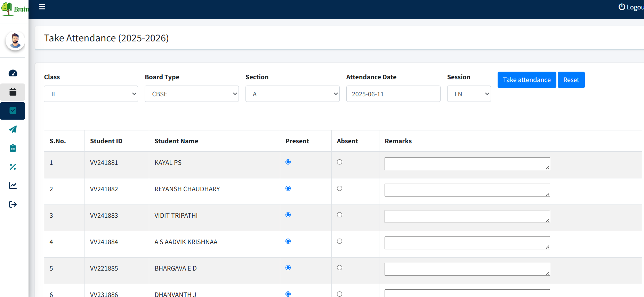Expand the Section dropdown

coord(292,94)
